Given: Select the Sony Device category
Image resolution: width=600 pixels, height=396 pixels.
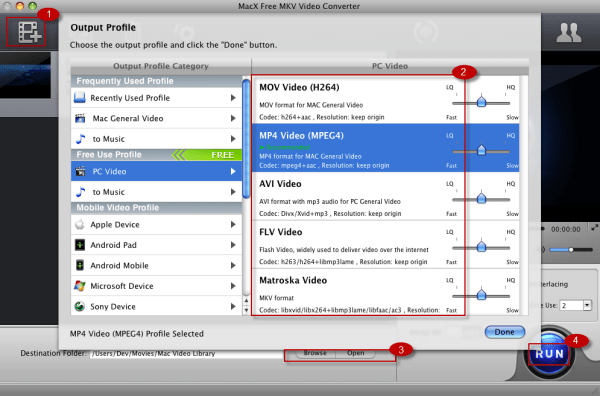Looking at the screenshot, I should coord(156,306).
